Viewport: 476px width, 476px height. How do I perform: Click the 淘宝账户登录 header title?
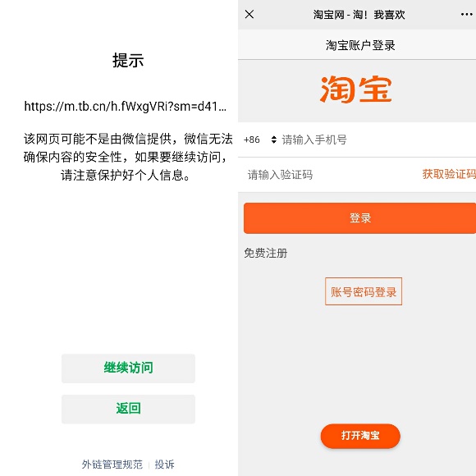360,45
